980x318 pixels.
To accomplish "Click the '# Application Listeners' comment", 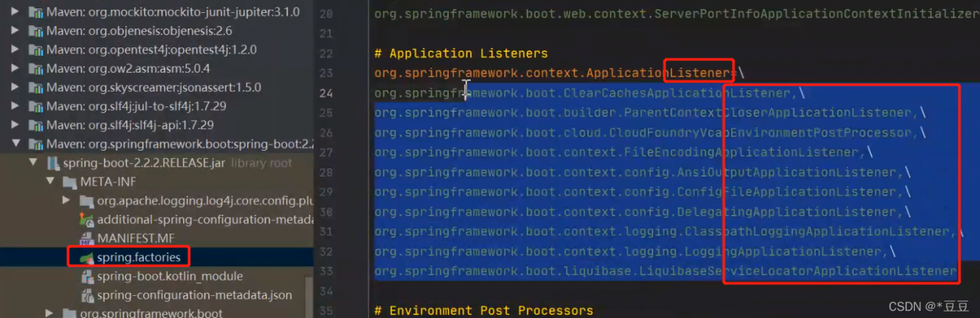I will click(461, 54).
